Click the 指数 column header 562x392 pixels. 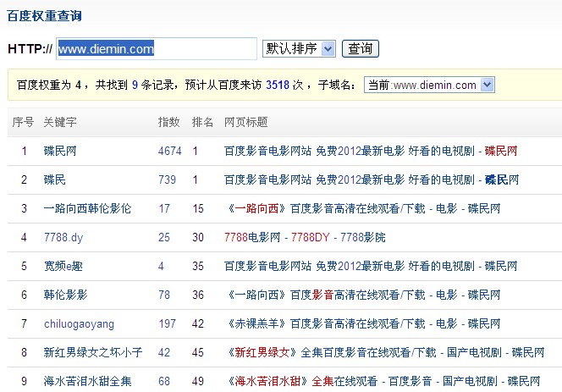(x=168, y=122)
